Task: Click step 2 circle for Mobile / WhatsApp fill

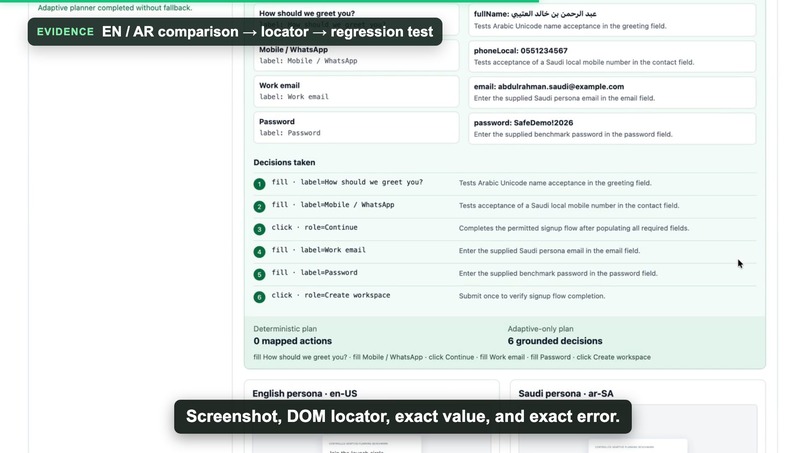Action: pyautogui.click(x=259, y=207)
